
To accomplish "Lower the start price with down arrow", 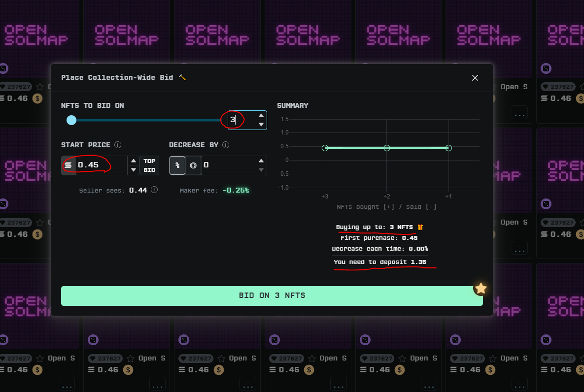I will pos(134,170).
